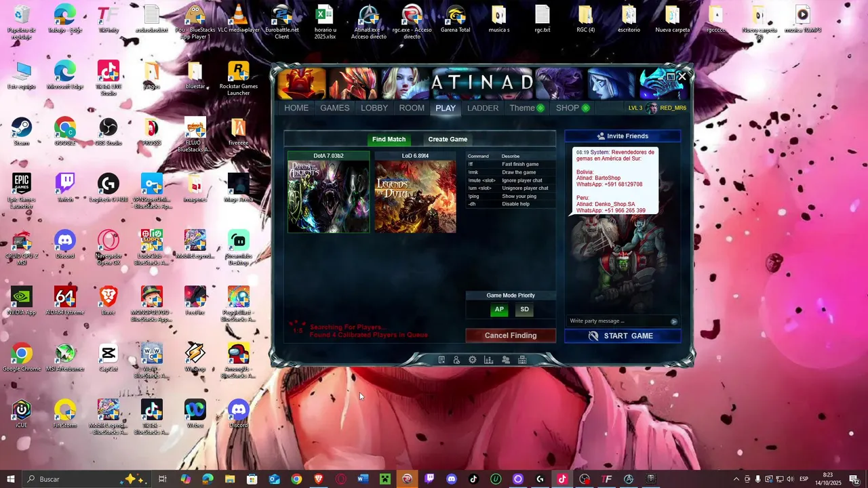
Task: Open the Steam desktop shortcut
Action: (x=22, y=131)
